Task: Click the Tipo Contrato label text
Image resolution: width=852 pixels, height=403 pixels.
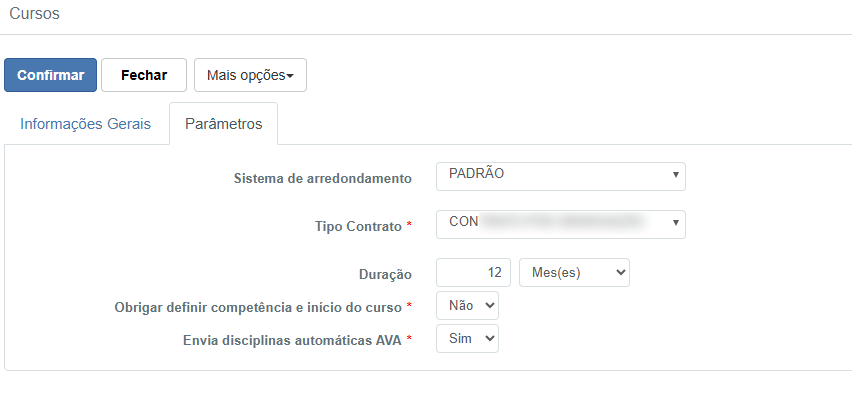Action: tap(358, 227)
